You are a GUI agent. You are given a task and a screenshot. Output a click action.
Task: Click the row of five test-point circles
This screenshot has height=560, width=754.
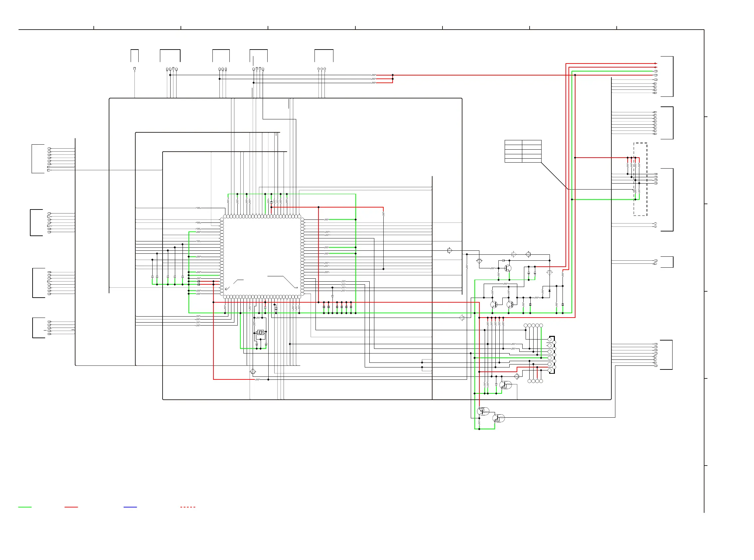coord(533,326)
